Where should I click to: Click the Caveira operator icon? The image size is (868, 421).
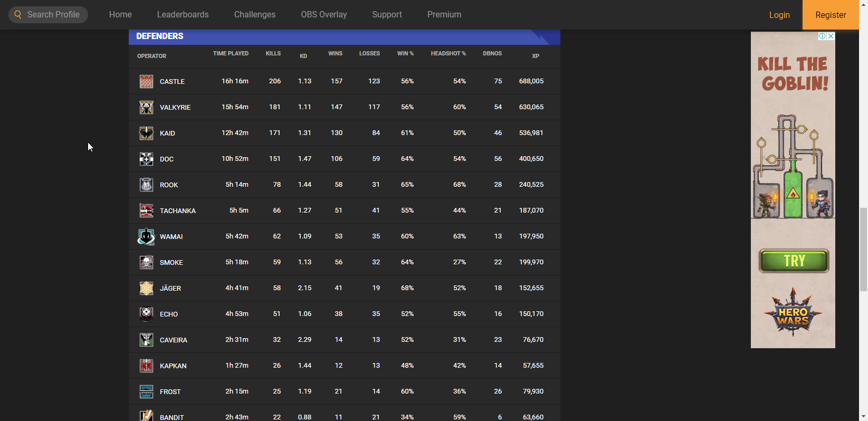(146, 340)
